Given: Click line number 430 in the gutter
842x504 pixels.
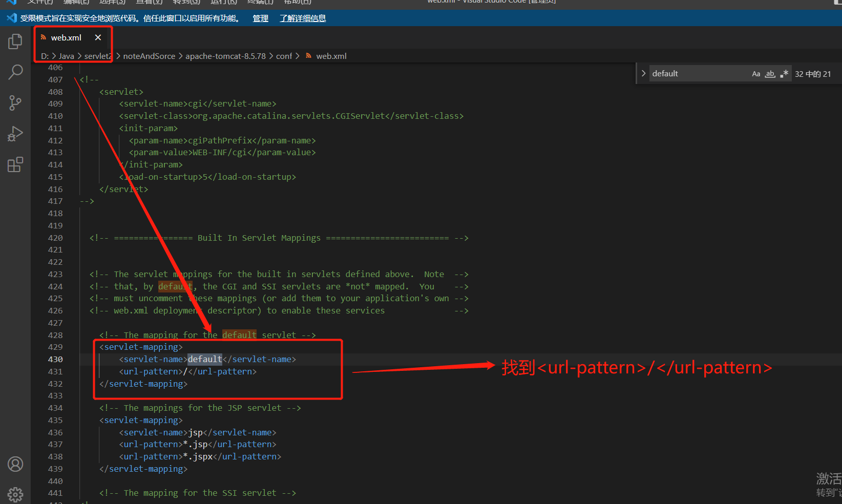Looking at the screenshot, I should [x=55, y=360].
